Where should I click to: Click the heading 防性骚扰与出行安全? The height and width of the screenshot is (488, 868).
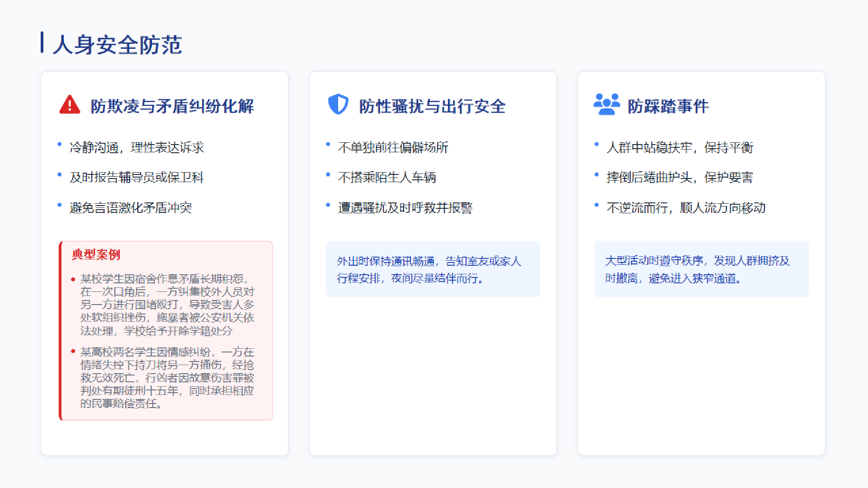click(x=432, y=107)
